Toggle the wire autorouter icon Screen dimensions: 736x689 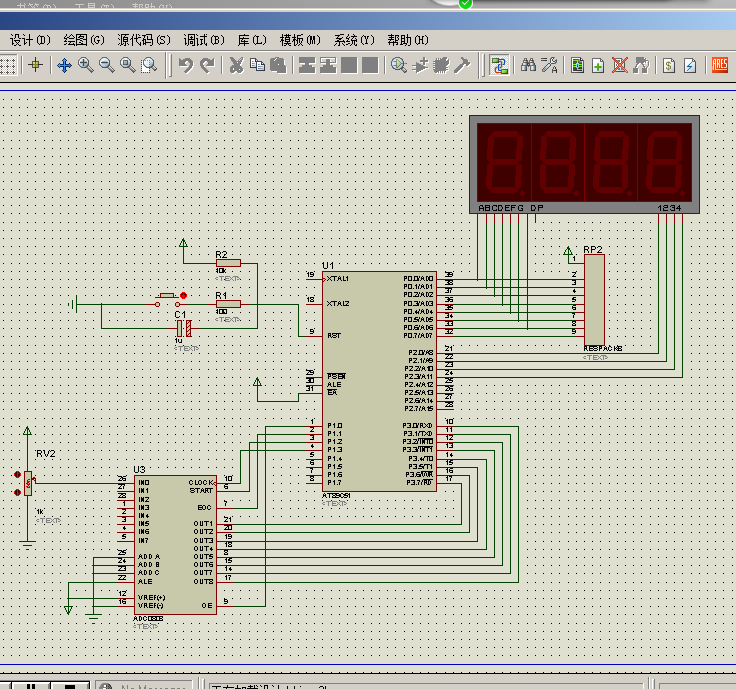[499, 65]
